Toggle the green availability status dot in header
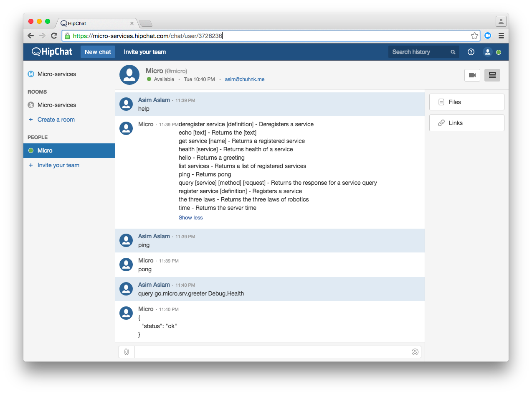532x395 pixels. click(x=499, y=52)
